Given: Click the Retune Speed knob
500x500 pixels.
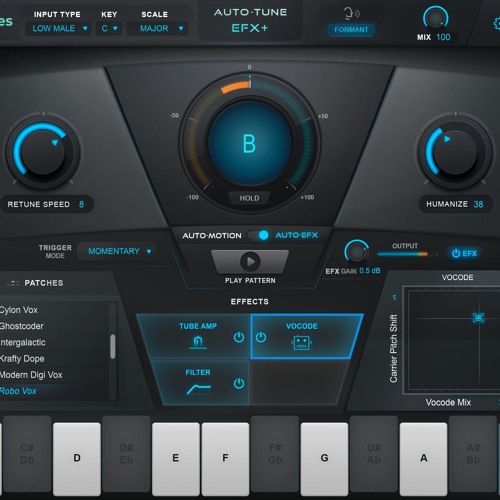Looking at the screenshot, I should tap(43, 152).
